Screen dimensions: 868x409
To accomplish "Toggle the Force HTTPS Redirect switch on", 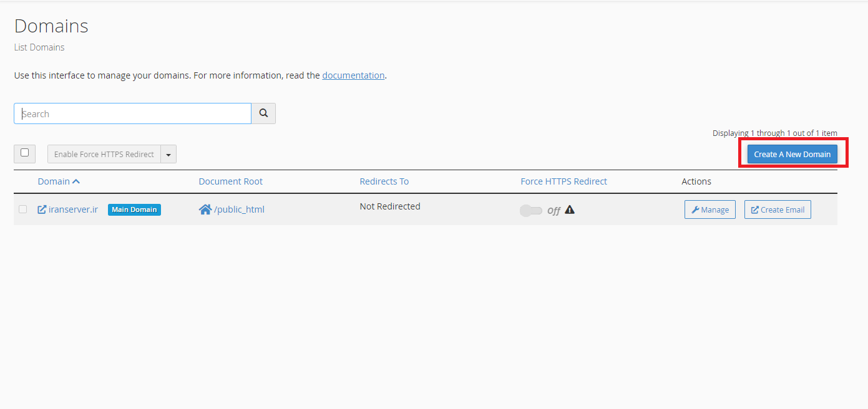I will click(531, 211).
